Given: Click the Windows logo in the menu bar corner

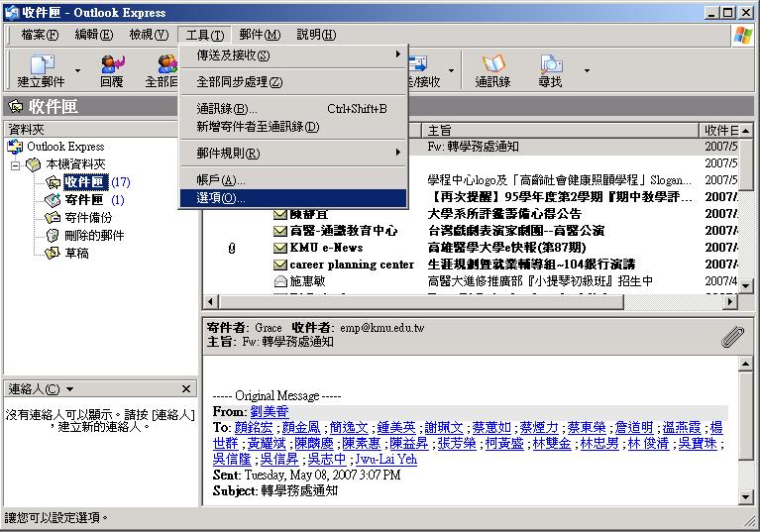Looking at the screenshot, I should (743, 35).
